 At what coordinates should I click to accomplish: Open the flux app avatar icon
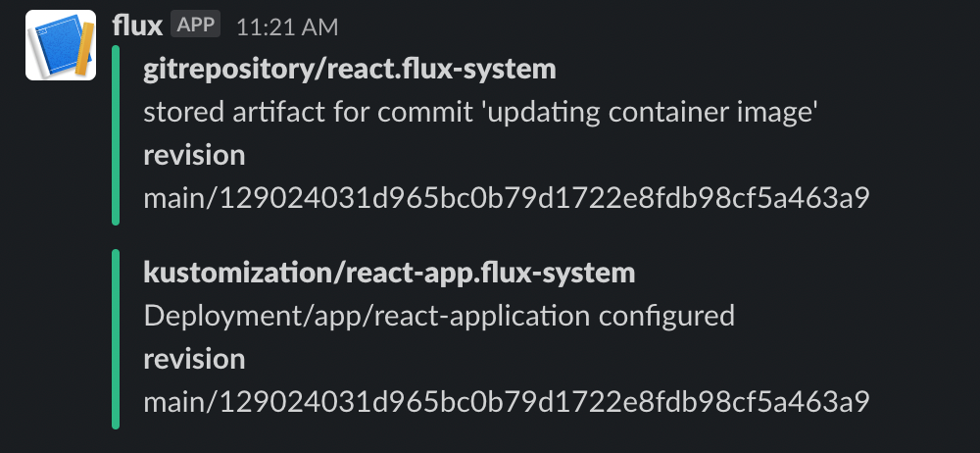61,45
